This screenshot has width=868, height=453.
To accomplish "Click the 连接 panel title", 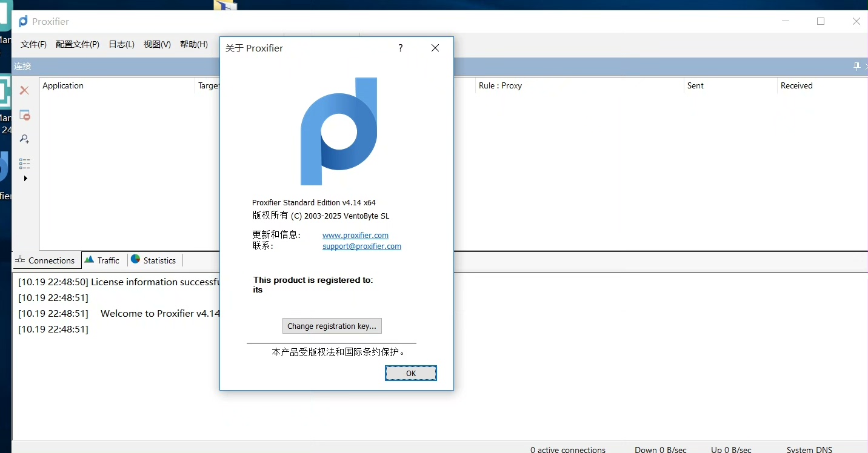I will [23, 66].
